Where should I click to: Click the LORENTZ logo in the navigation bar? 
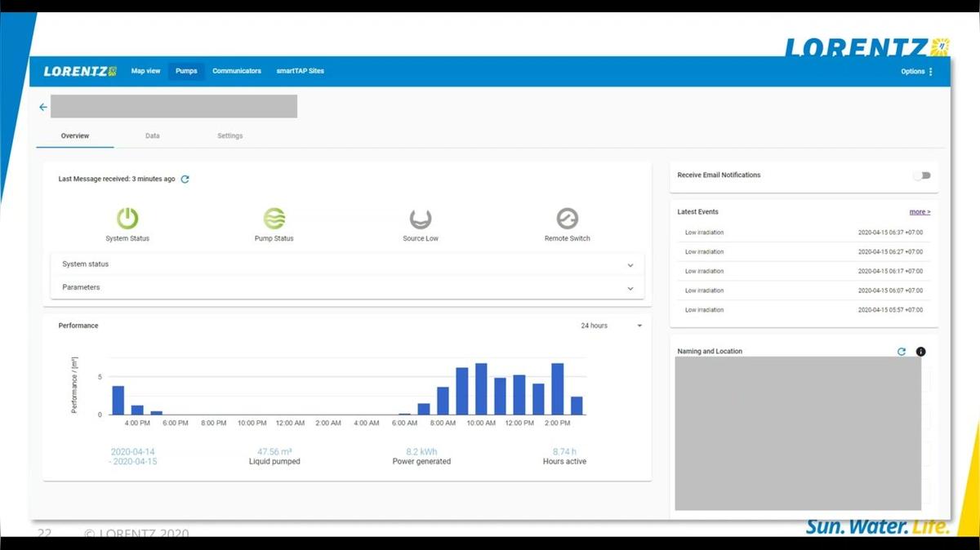[x=79, y=71]
